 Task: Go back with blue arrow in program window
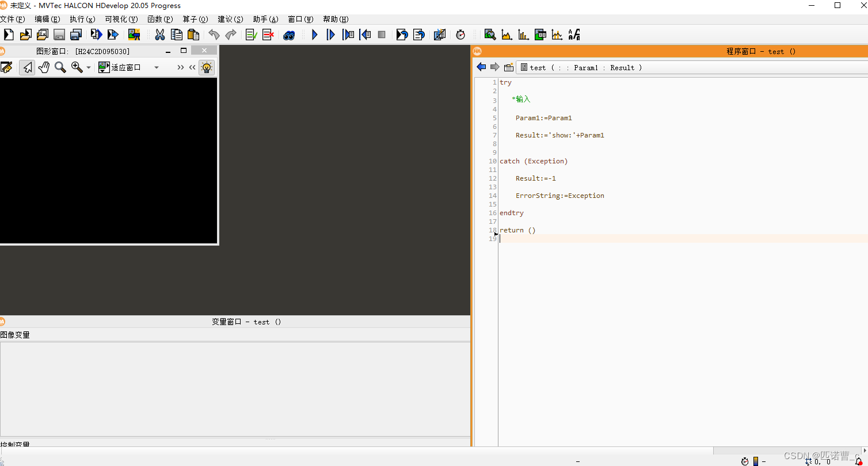click(x=481, y=67)
